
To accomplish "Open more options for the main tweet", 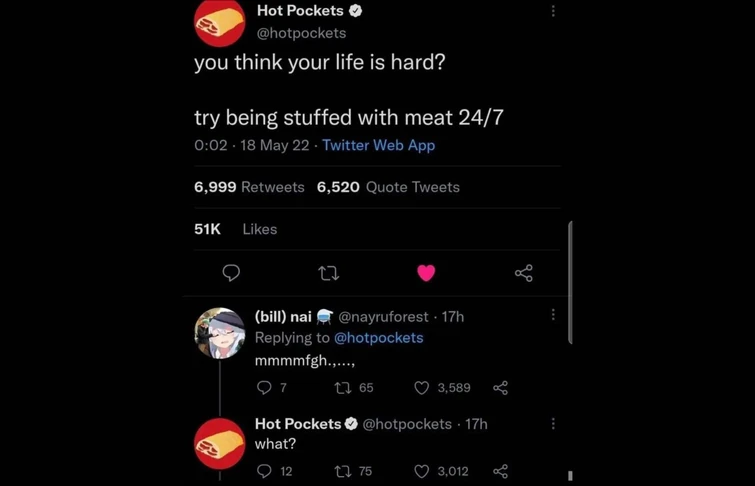I will click(553, 11).
